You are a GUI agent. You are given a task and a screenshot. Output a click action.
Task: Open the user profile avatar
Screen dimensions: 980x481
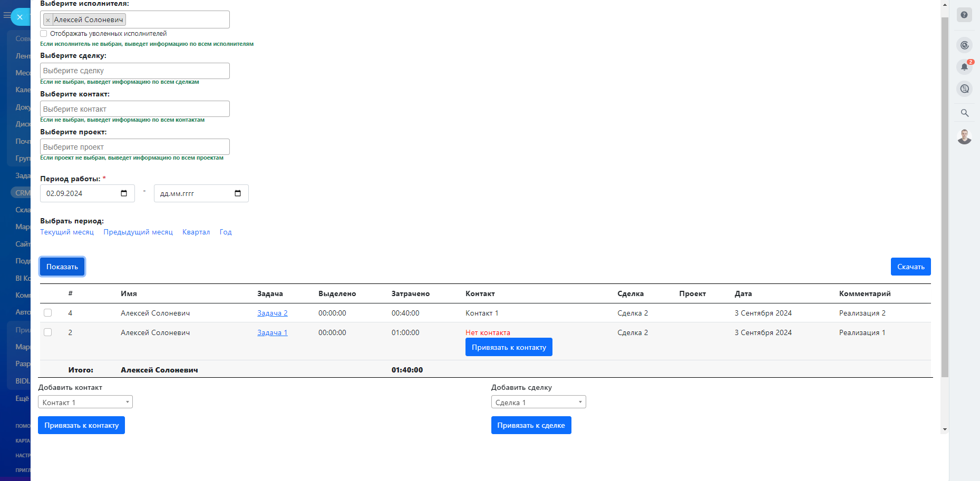pyautogui.click(x=965, y=136)
